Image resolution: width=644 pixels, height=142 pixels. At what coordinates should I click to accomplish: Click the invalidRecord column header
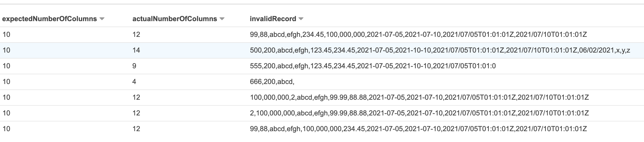(x=273, y=19)
